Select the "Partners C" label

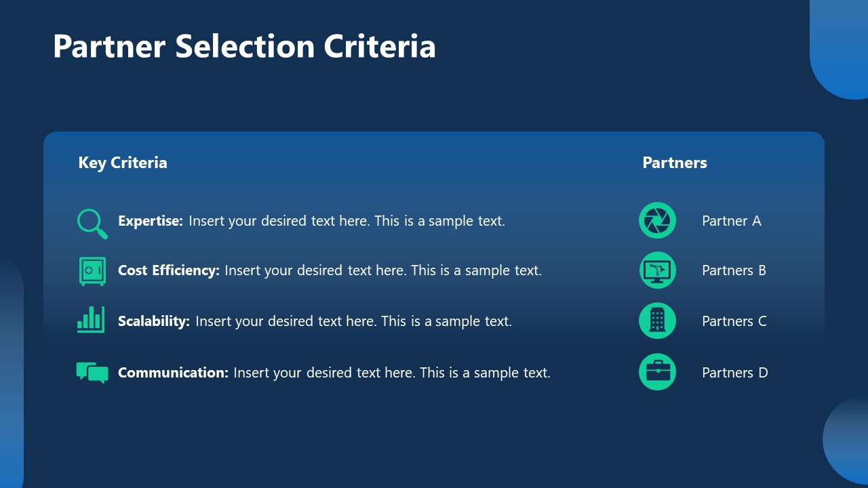click(x=734, y=321)
